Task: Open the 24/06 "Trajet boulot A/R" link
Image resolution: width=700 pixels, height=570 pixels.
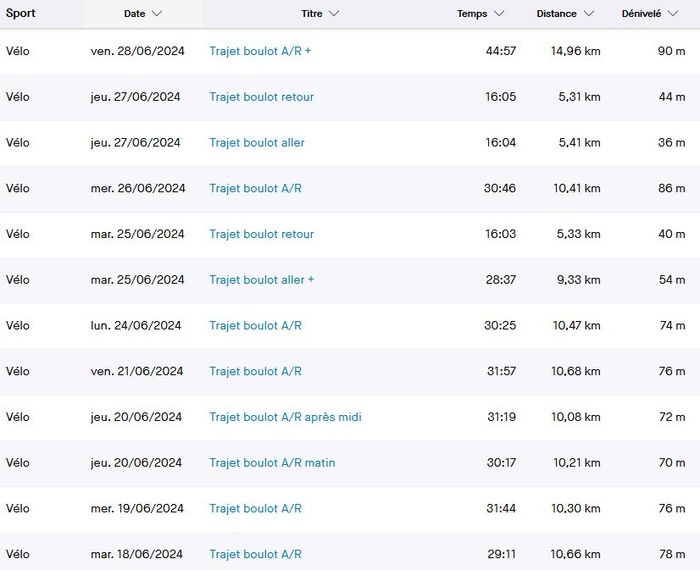Action: [x=255, y=325]
